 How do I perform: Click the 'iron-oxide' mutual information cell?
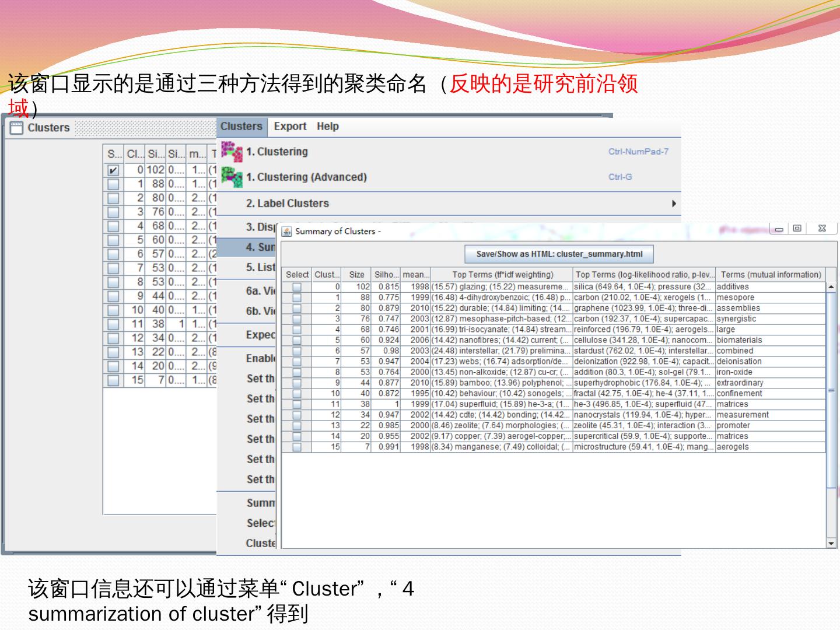pos(771,373)
